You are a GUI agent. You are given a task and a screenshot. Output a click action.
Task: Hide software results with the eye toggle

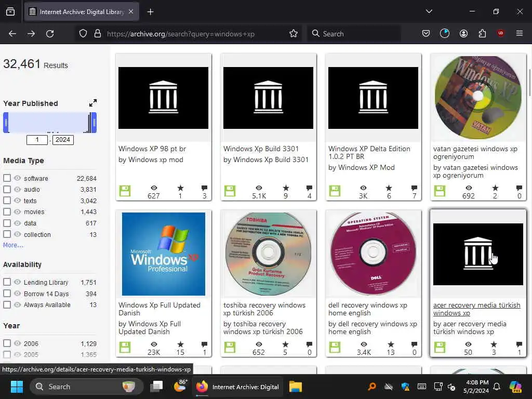(x=17, y=178)
